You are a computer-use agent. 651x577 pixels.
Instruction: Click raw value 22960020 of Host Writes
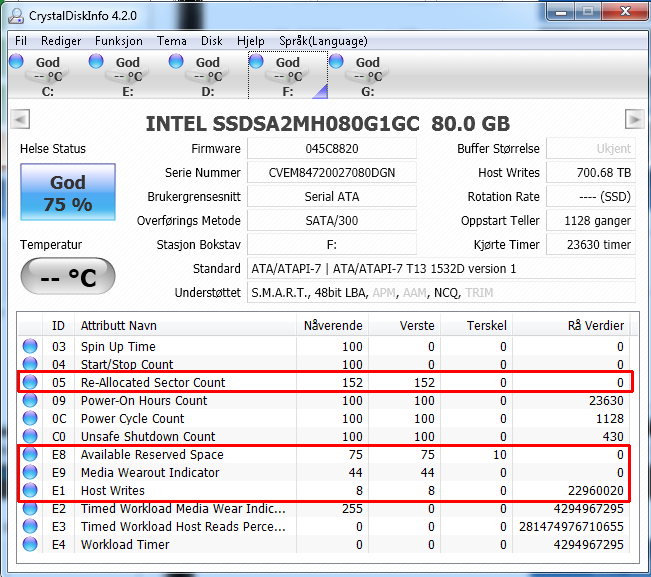pyautogui.click(x=596, y=491)
